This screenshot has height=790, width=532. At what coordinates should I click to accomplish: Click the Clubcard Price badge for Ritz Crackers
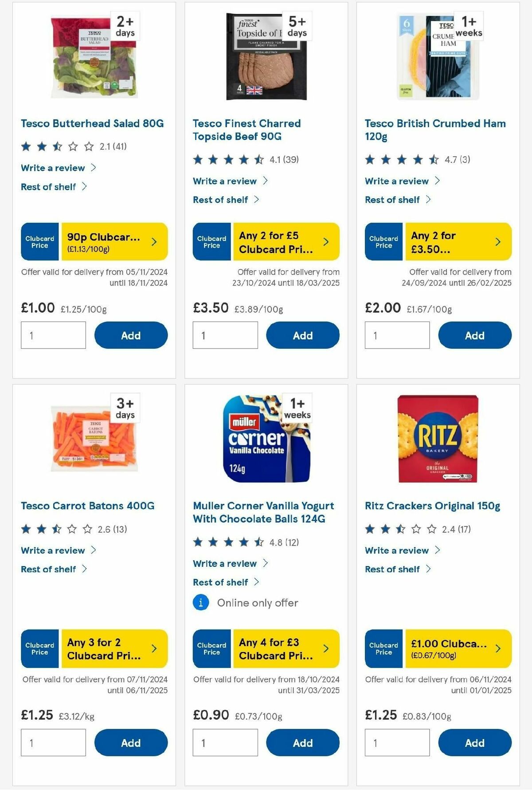[x=383, y=649]
